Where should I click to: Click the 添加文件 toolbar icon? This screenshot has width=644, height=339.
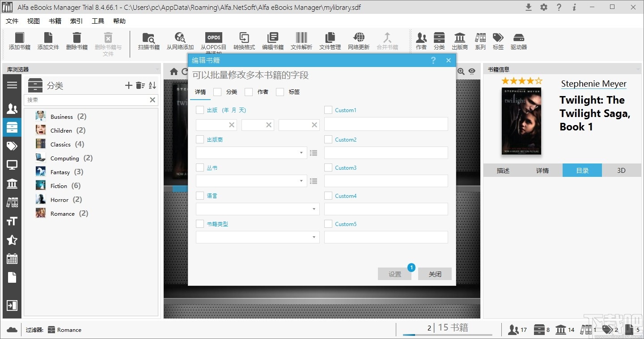48,40
